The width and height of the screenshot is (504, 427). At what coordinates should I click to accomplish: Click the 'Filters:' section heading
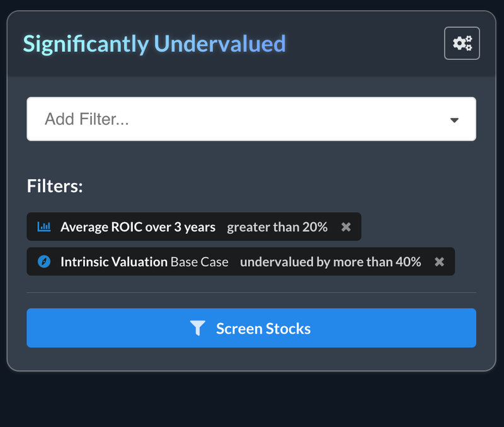click(x=55, y=185)
